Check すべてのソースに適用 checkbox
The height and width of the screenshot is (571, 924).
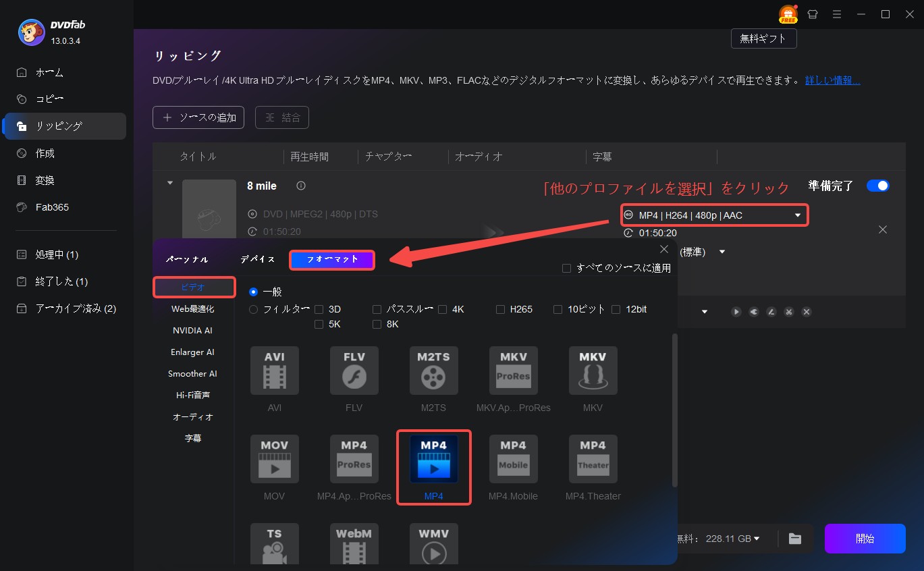pyautogui.click(x=567, y=269)
